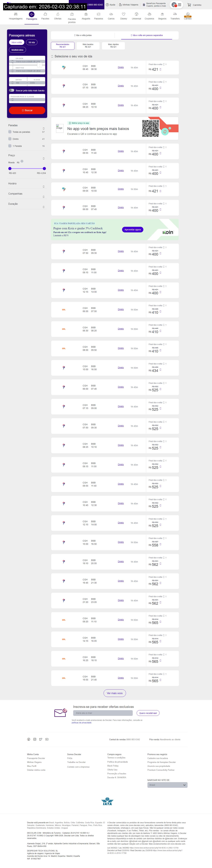Select the Disney icon in navigation
This screenshot has width=212, height=868.
[124, 14]
